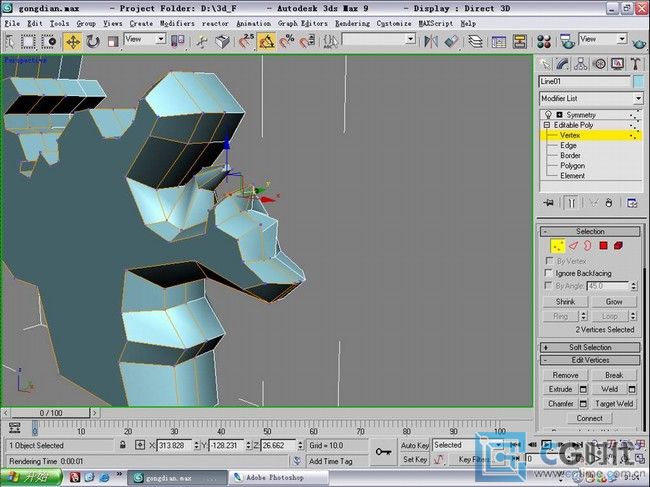Toggle the Angle Snap button
Image resolution: width=650 pixels, height=487 pixels.
coord(267,41)
